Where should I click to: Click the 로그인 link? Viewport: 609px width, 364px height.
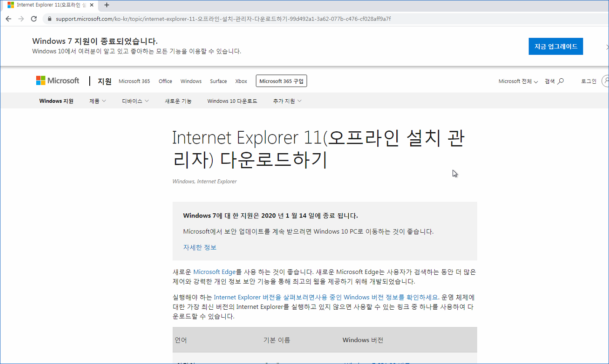tap(589, 81)
